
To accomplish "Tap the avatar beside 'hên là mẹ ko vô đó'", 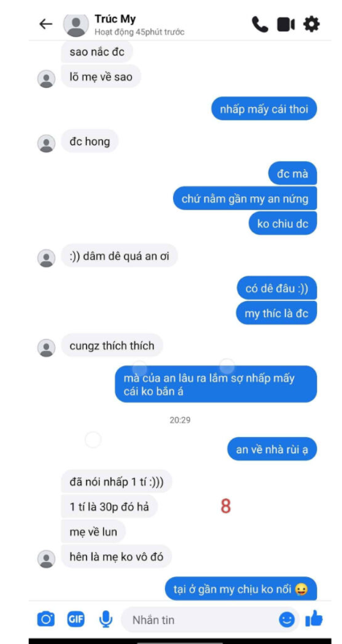I will [47, 559].
